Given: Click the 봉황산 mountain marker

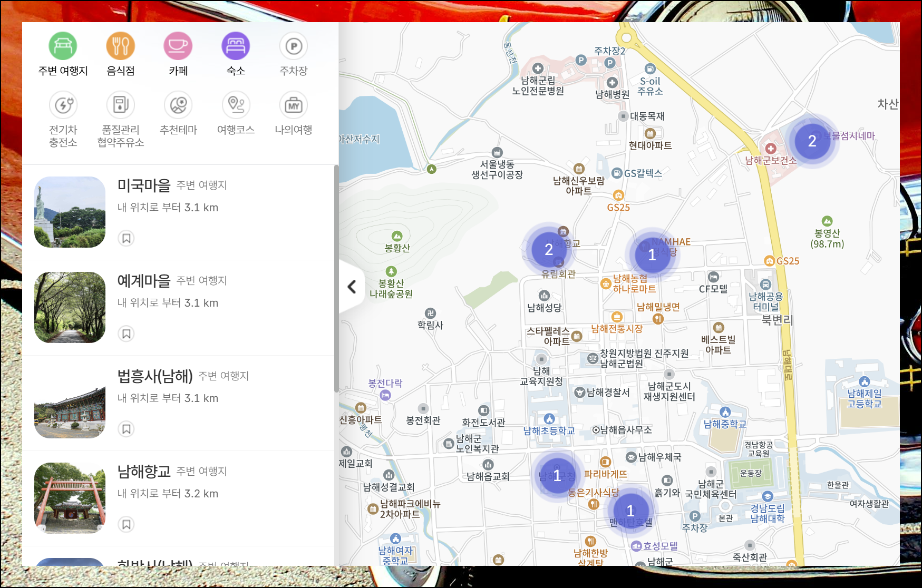Looking at the screenshot, I should tap(397, 236).
